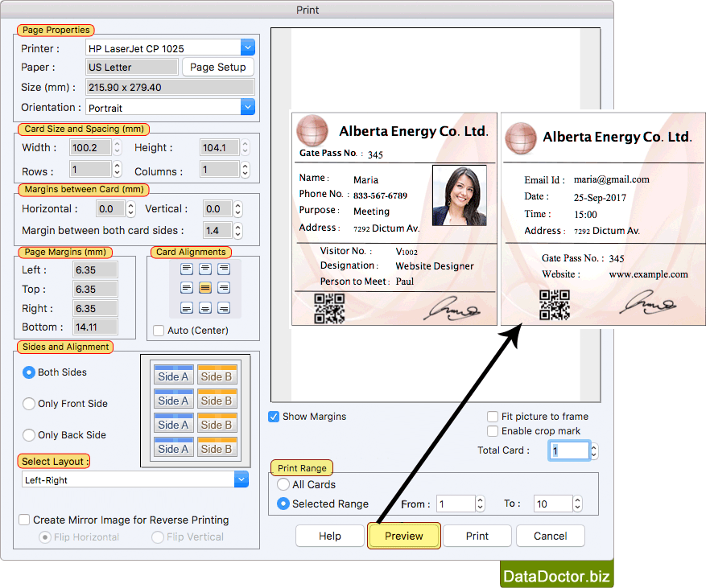Click the Cancel button
This screenshot has width=710, height=588.
(550, 536)
